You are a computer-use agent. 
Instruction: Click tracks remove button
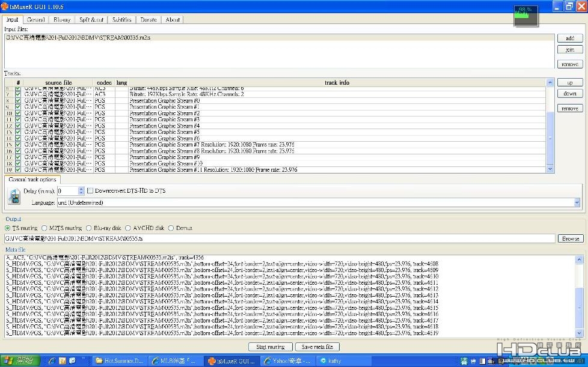570,108
